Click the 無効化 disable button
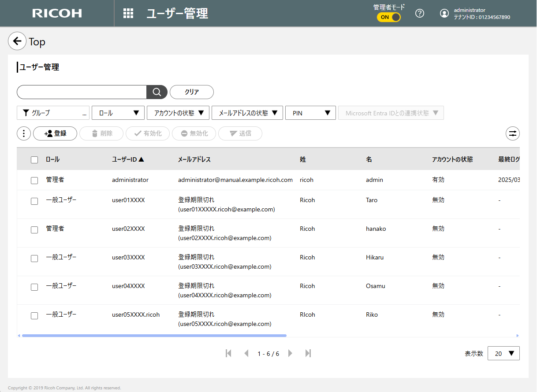Viewport: 537px width, 392px height. (194, 133)
